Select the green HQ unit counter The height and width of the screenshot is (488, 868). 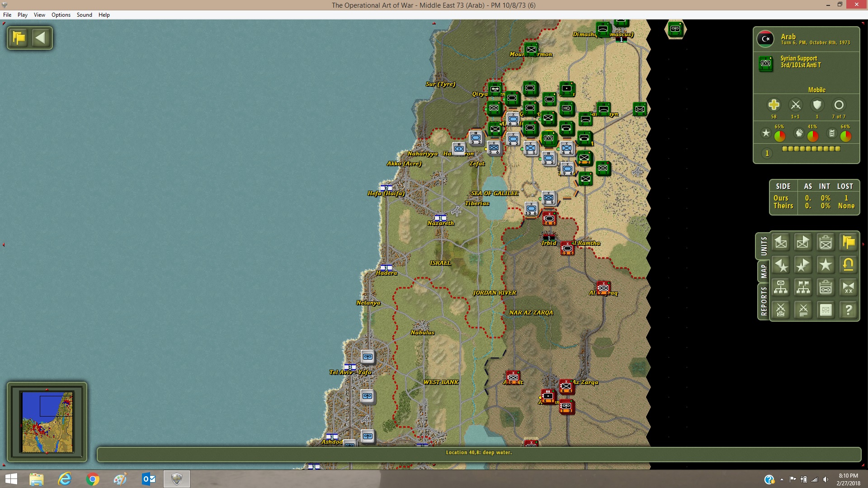pos(566,108)
